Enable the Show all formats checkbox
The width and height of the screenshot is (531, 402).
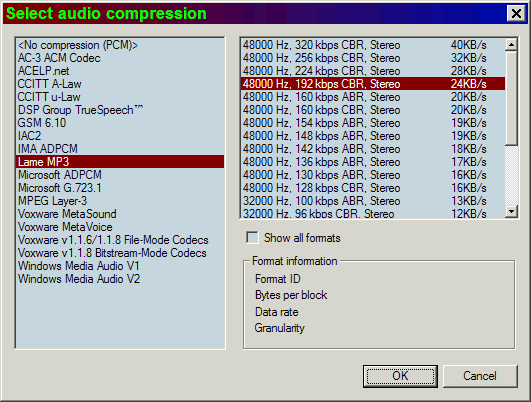tap(252, 237)
